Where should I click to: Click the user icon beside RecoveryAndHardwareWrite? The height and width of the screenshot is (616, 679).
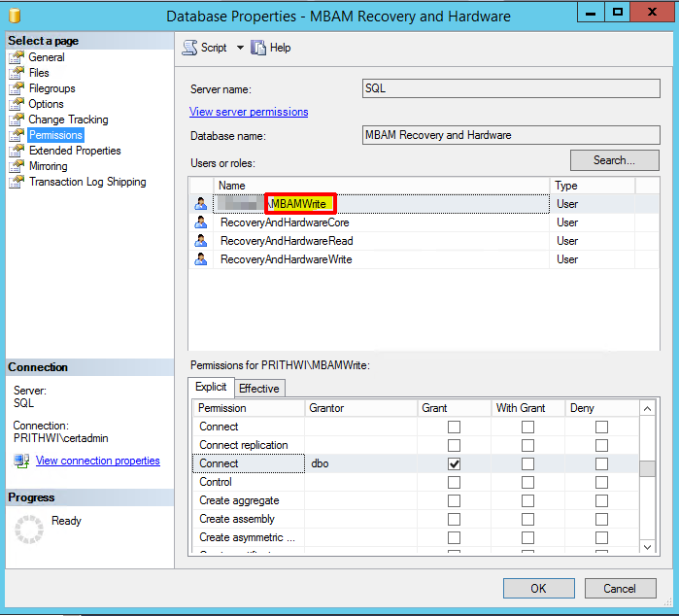pos(201,259)
